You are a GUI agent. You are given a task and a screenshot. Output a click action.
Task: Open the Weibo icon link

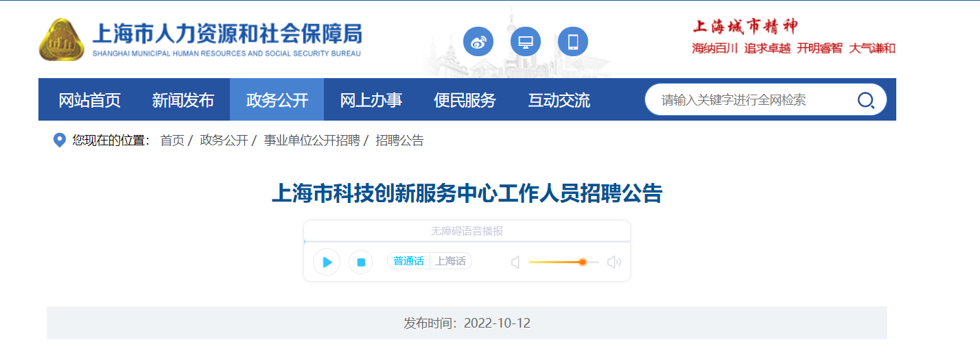(x=478, y=42)
